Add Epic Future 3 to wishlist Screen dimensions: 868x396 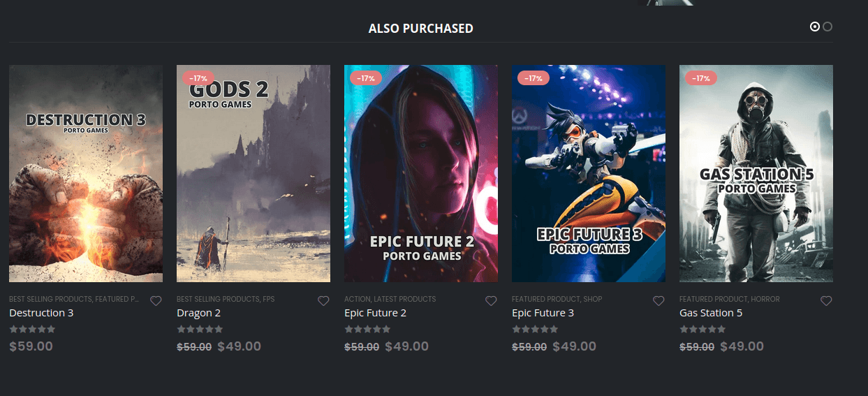pyautogui.click(x=659, y=301)
